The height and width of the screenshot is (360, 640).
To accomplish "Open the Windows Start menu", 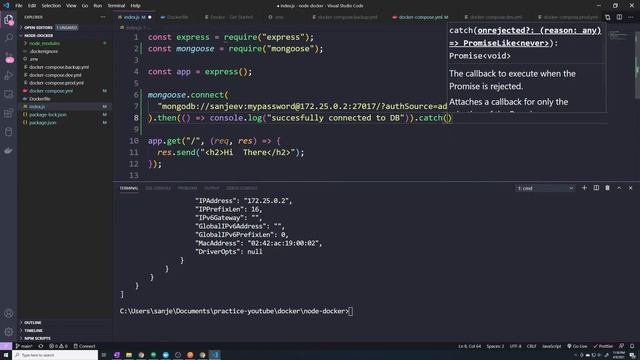I will (6, 355).
